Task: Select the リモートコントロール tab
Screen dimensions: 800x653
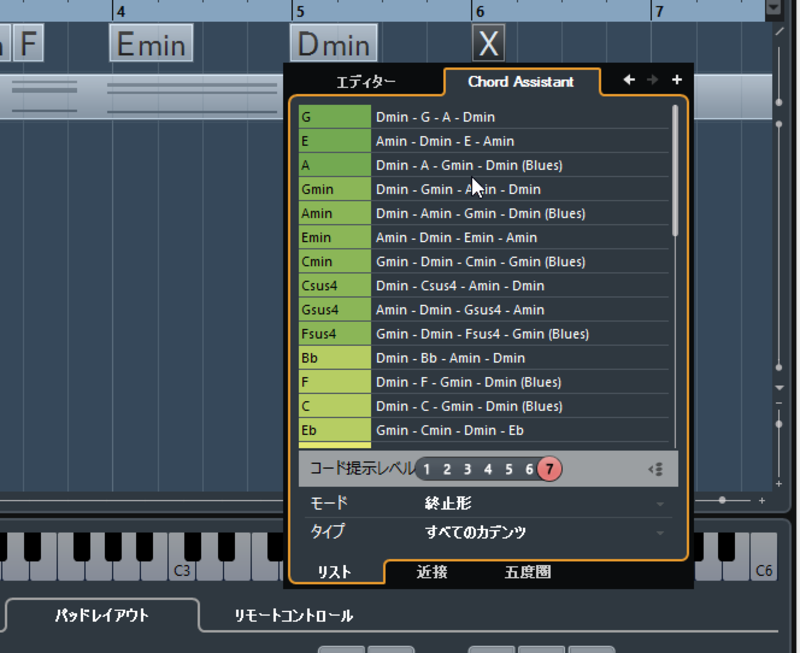Action: (x=293, y=616)
